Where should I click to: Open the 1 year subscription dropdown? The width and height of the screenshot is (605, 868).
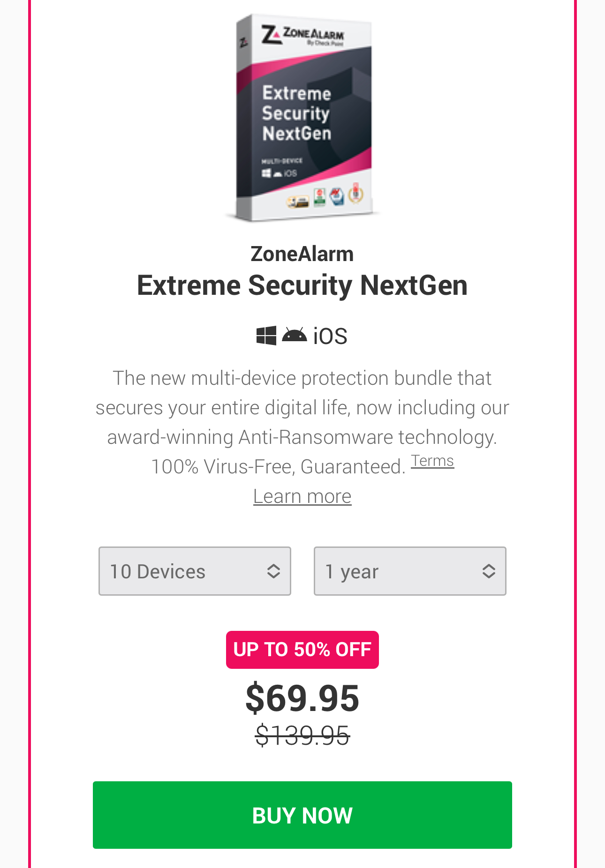point(409,571)
